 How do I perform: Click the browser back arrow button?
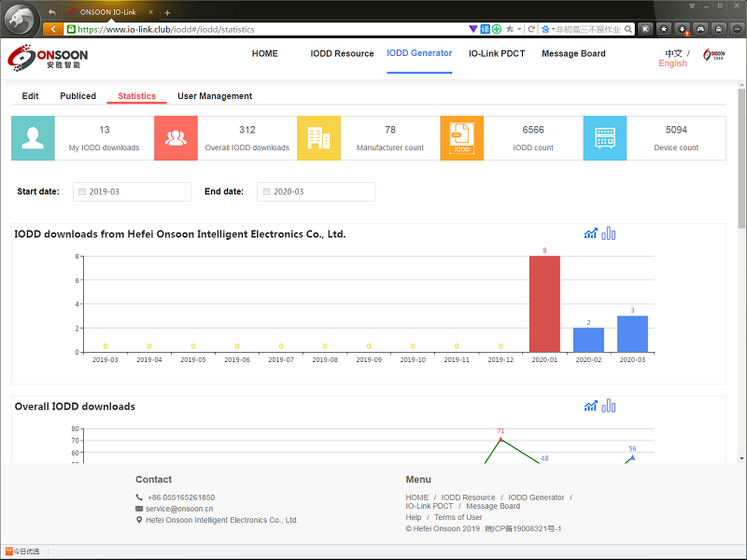[53, 29]
